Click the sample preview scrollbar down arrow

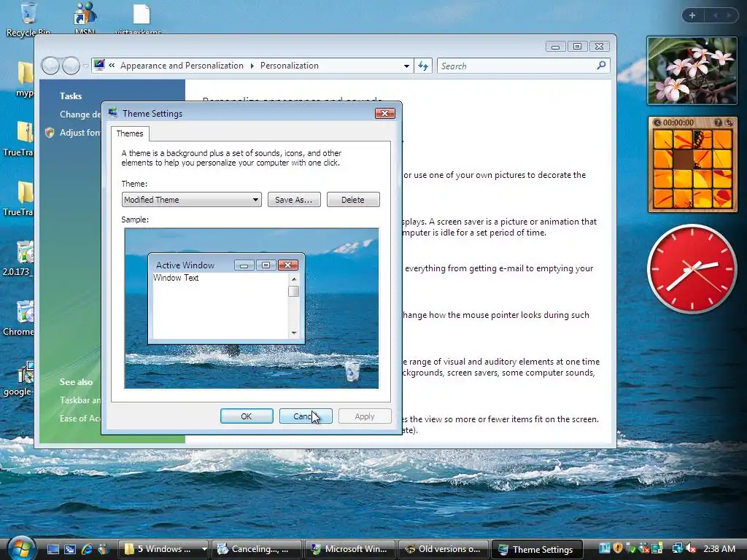click(x=293, y=332)
